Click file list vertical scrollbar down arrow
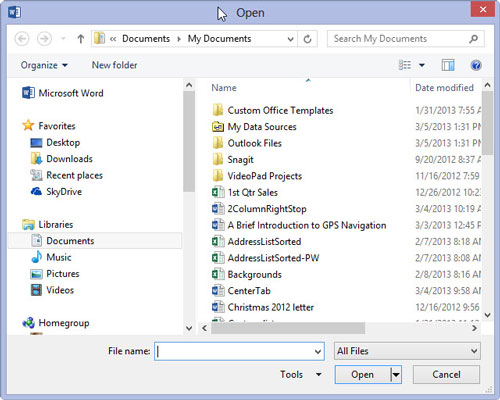 [x=487, y=315]
